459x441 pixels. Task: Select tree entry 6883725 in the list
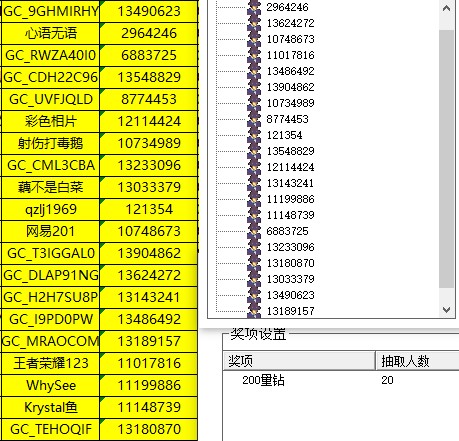click(x=287, y=231)
